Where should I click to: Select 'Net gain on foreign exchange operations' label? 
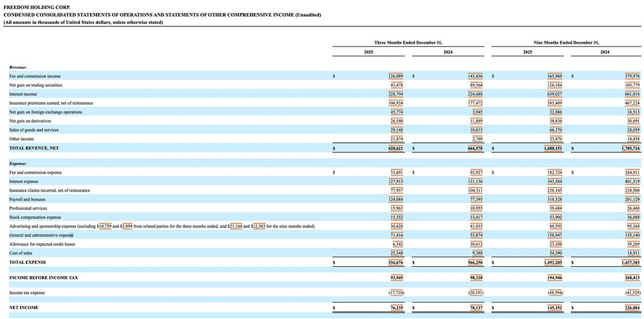click(x=46, y=112)
